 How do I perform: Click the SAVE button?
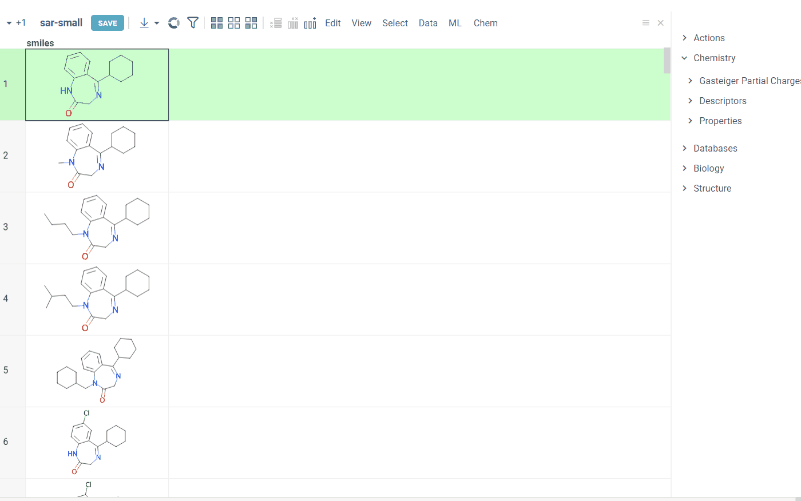click(x=107, y=23)
